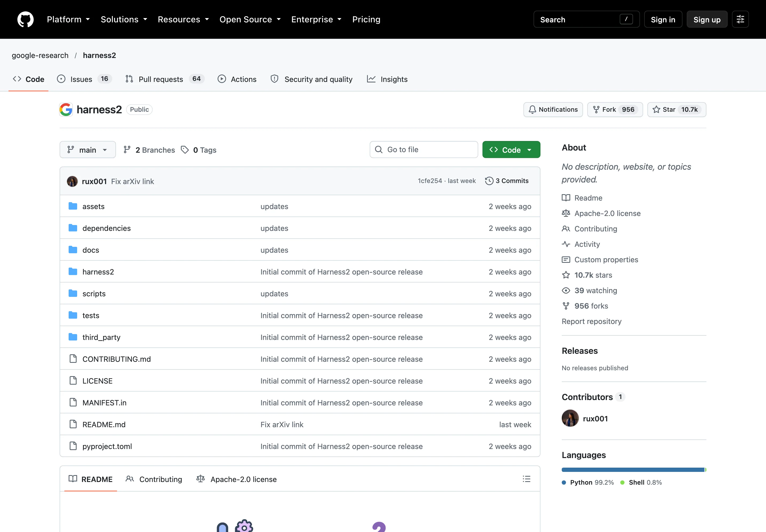Focus the Go to file field
The image size is (766, 532).
tap(424, 150)
